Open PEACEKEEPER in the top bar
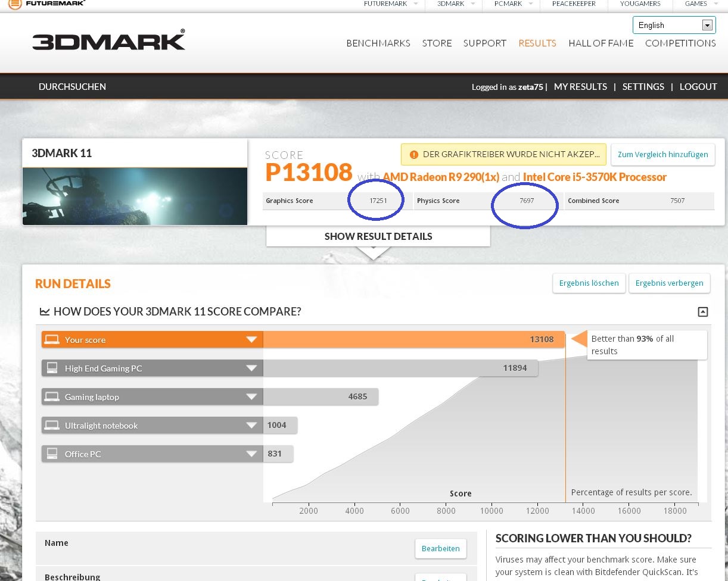Image resolution: width=728 pixels, height=581 pixels. 573,4
